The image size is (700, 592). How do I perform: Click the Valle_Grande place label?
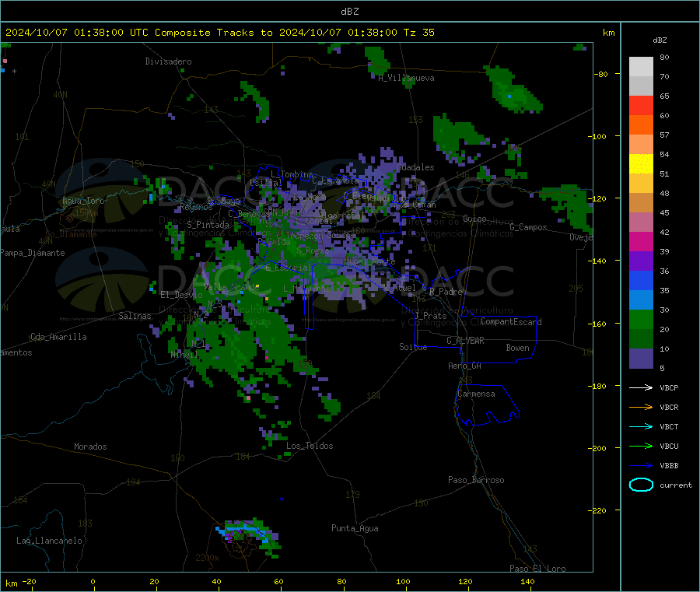tap(231, 287)
